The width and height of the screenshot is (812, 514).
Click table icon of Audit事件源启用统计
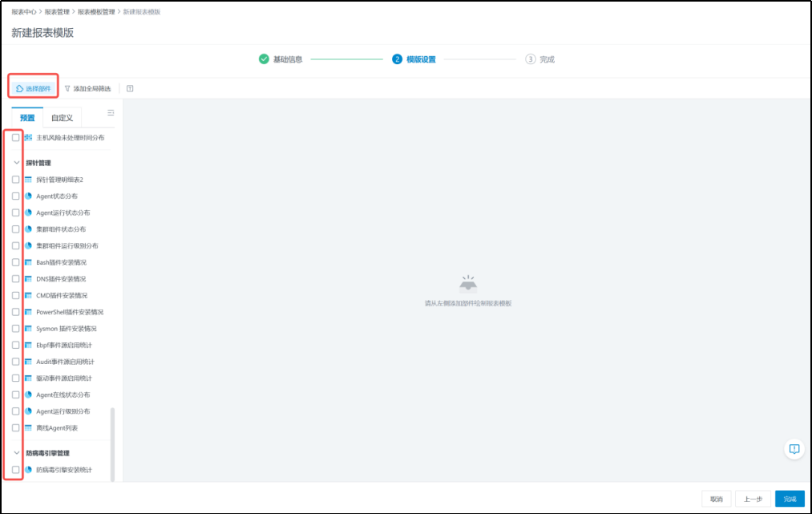coord(29,362)
